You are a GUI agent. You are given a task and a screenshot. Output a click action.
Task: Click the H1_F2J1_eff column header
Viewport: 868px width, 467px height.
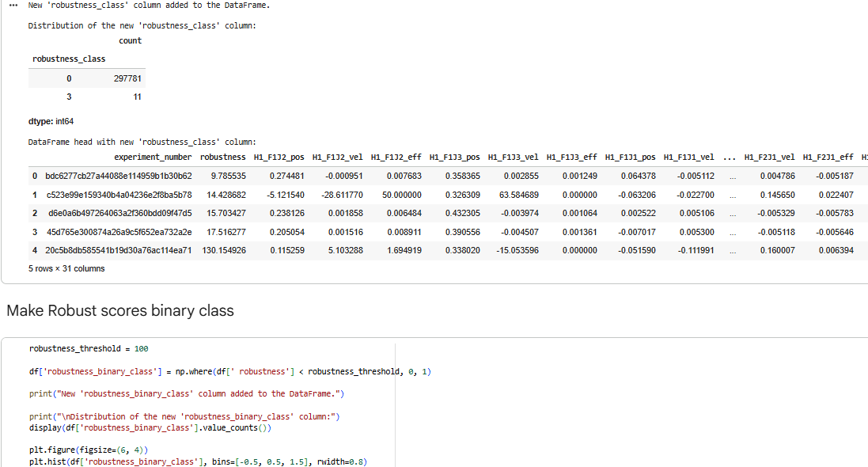pyautogui.click(x=828, y=157)
